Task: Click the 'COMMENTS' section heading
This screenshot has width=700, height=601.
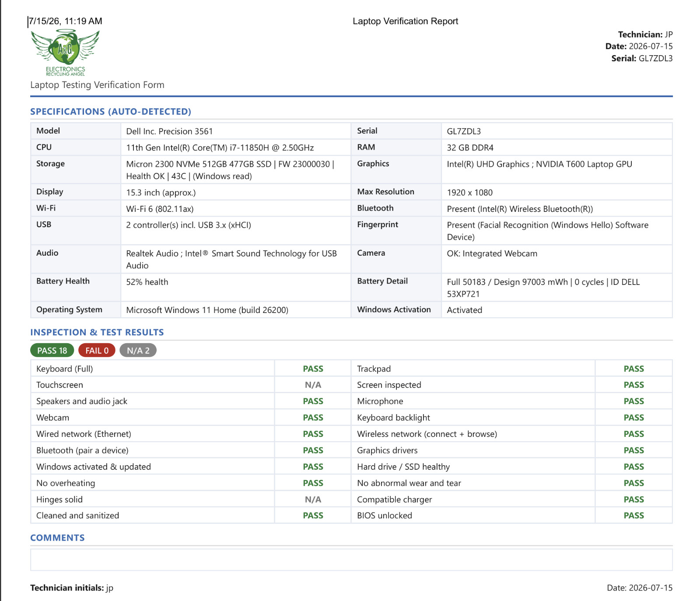Action: 57,538
